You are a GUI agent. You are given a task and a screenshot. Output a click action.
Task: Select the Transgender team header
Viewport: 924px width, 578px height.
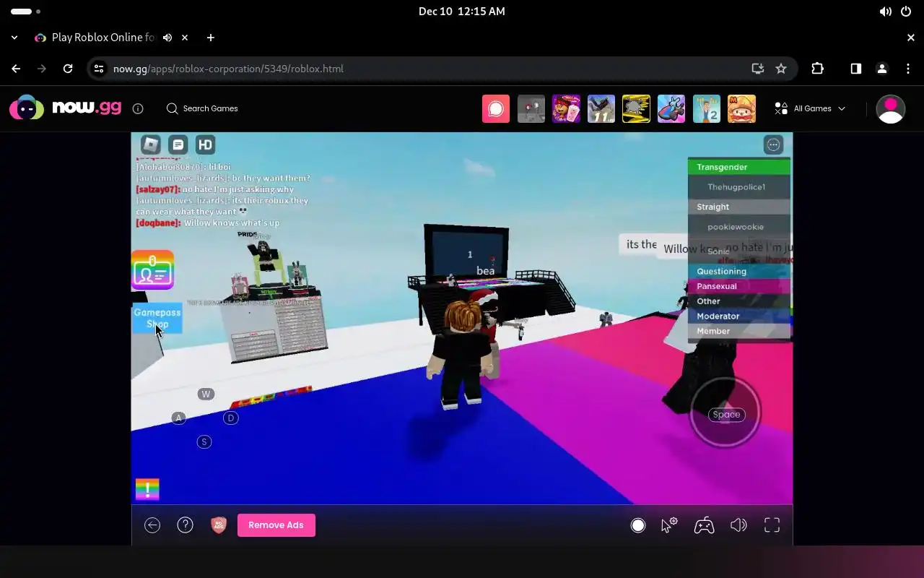click(x=739, y=167)
